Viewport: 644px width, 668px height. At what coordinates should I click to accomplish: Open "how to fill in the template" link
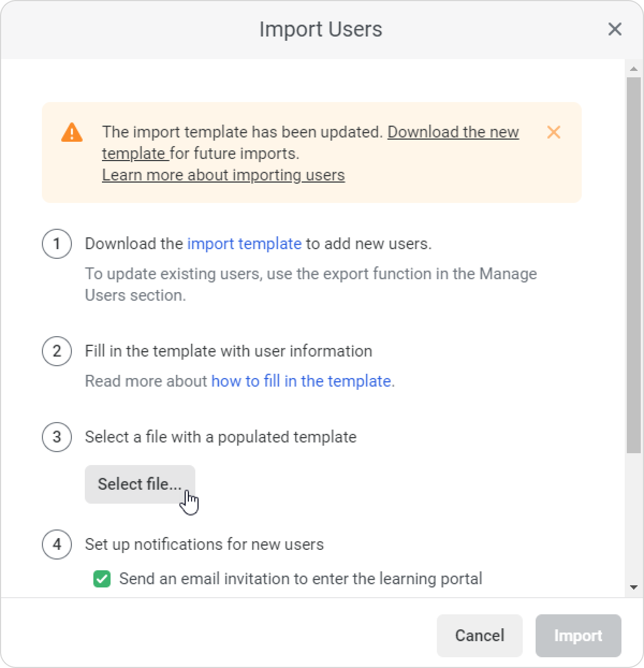[301, 381]
